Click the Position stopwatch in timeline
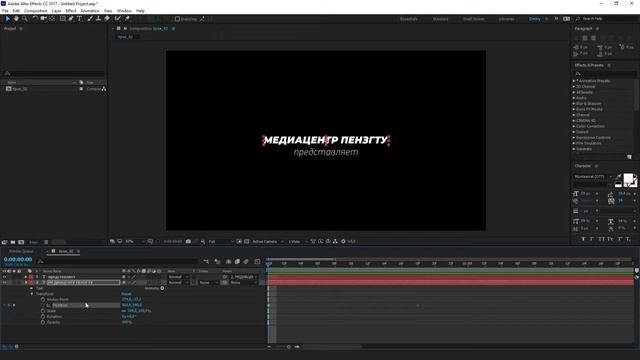 [43, 305]
